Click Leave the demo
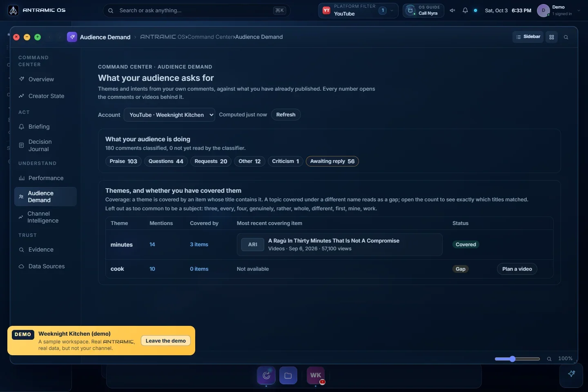Viewport: 588px width, 392px height. click(166, 341)
